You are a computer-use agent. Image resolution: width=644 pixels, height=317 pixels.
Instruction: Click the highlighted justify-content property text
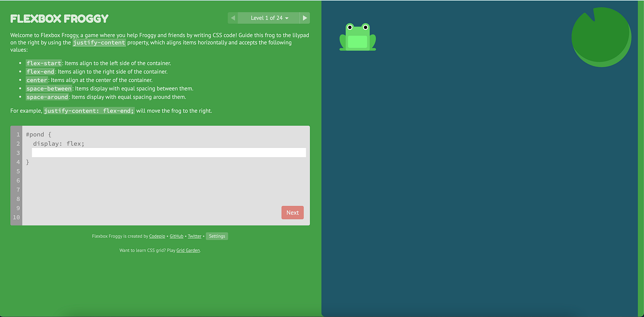(x=99, y=42)
